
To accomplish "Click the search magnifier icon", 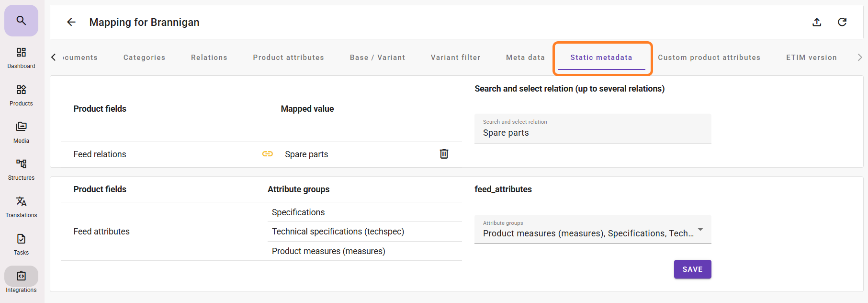I will click(21, 21).
